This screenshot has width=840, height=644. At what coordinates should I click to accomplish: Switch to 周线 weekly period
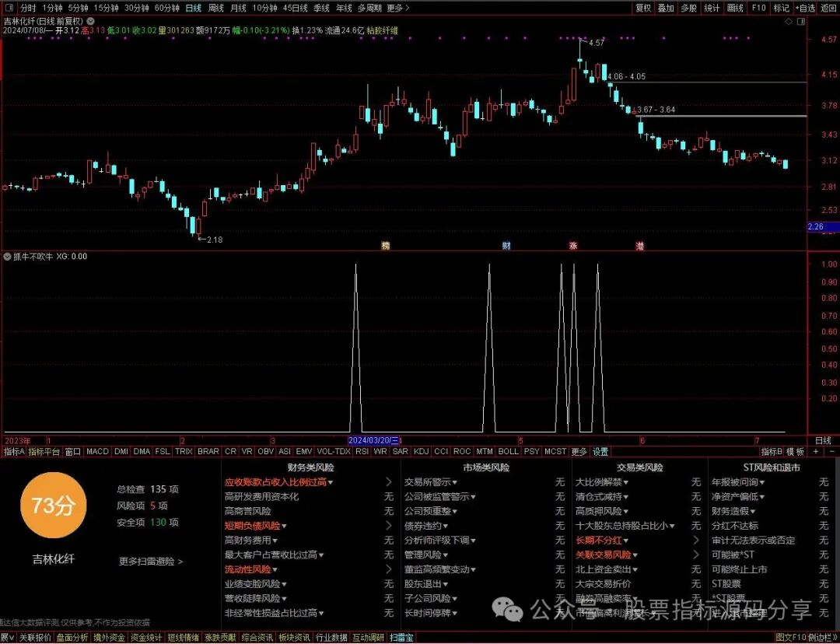[x=215, y=8]
